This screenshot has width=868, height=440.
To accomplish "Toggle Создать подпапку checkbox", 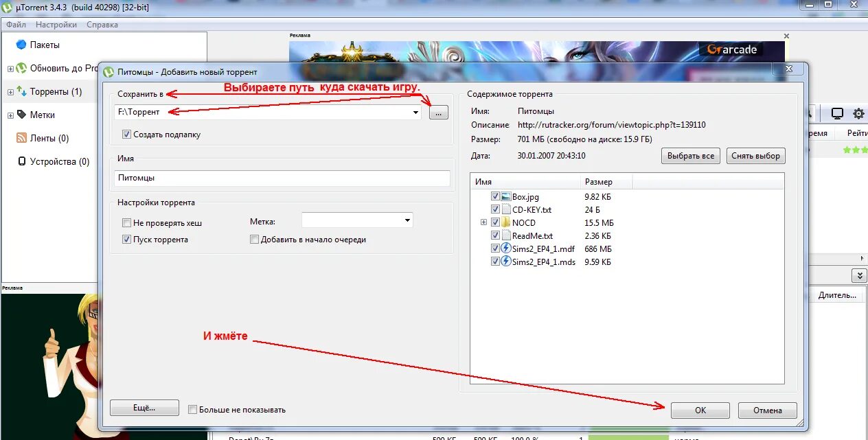I will [126, 135].
